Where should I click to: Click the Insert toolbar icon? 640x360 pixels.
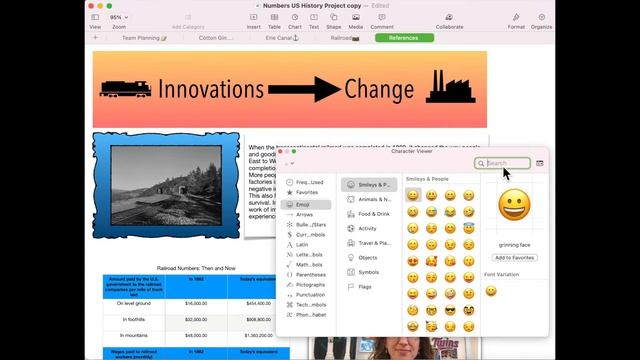253,21
